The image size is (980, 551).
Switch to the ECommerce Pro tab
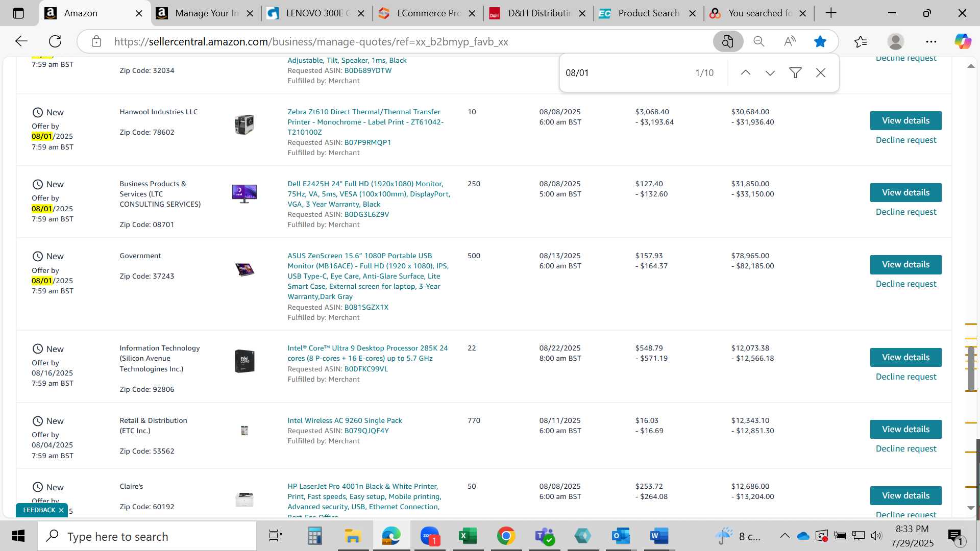(x=429, y=13)
